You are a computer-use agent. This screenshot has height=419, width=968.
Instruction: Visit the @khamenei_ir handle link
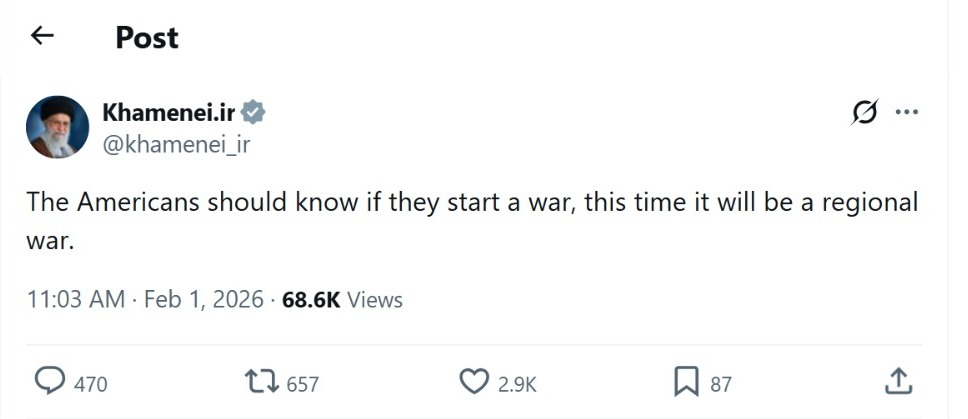tap(176, 144)
